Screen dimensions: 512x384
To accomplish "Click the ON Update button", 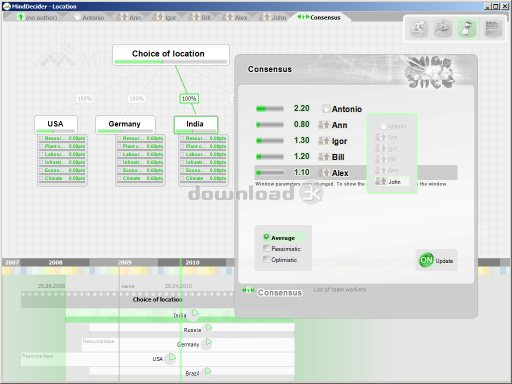I will click(x=436, y=260).
